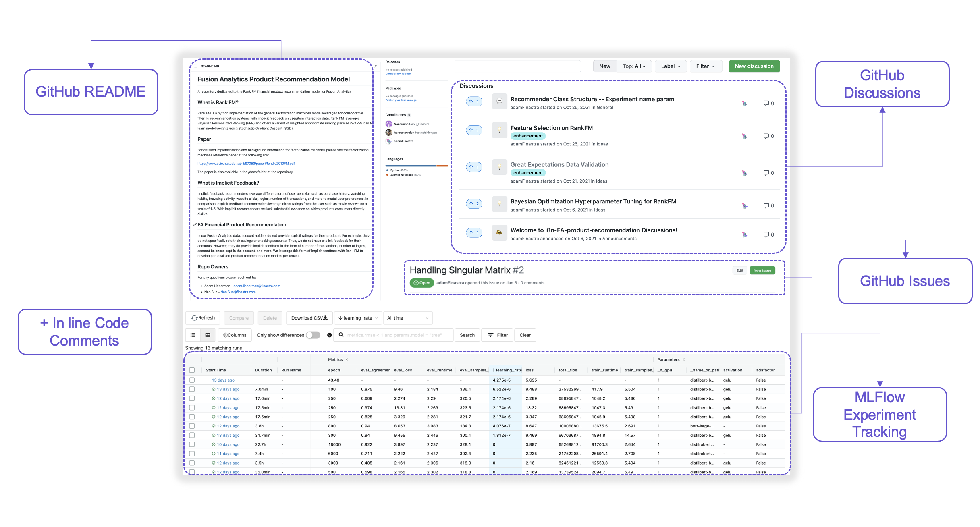Select the New sorting tab in Discussions
This screenshot has width=980, height=527.
[604, 66]
